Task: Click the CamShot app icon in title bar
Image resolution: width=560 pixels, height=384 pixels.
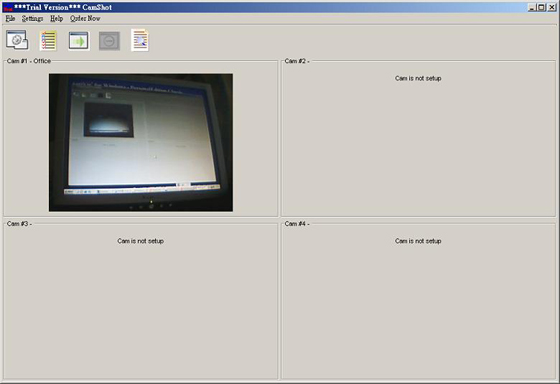Action: point(8,8)
